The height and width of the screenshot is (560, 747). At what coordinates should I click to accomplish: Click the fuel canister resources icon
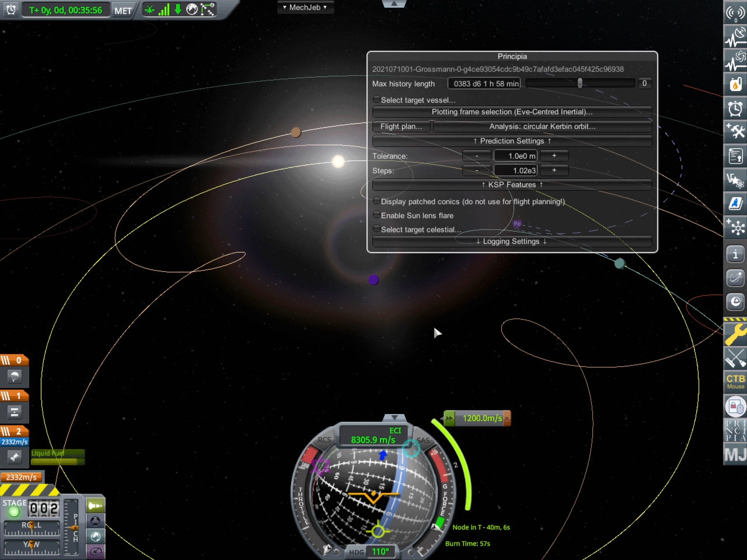735,85
